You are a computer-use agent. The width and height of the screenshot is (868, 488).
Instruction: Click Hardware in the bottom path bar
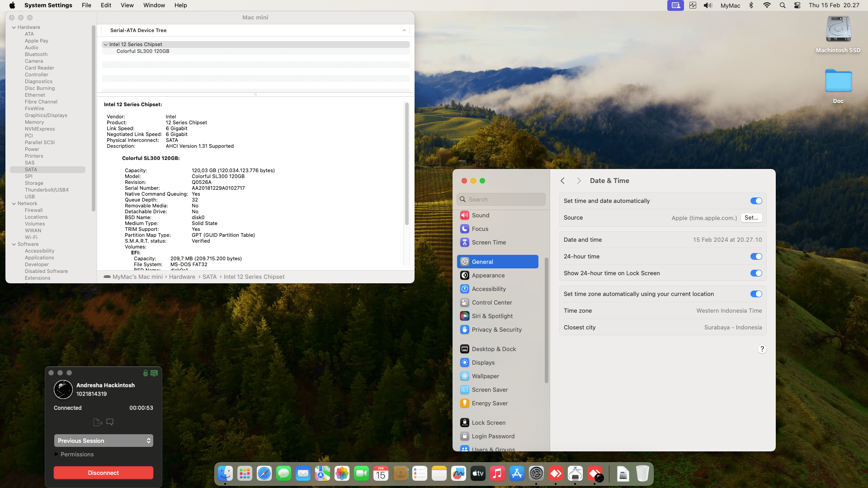tap(182, 277)
